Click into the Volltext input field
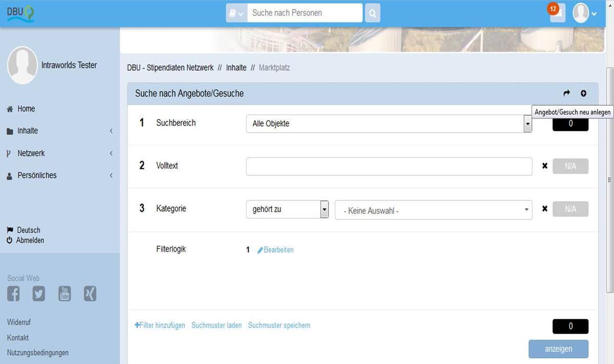This screenshot has width=614, height=364. pos(389,167)
